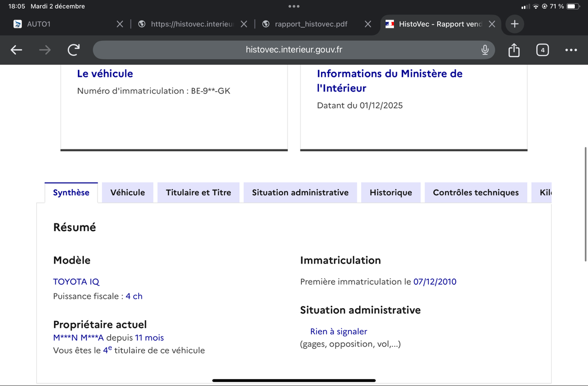Tap the browser back arrow
The image size is (588, 386).
point(16,49)
